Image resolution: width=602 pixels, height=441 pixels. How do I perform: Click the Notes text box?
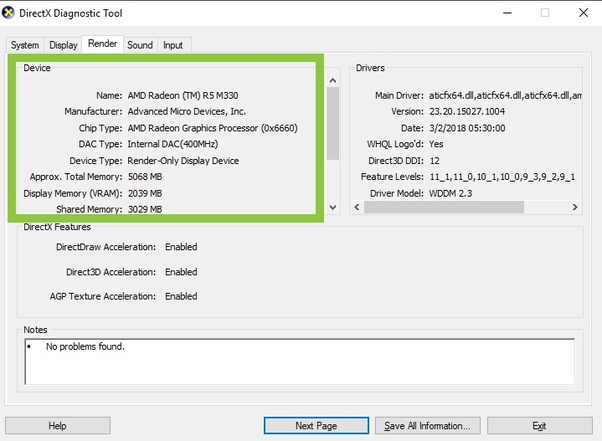[299, 361]
